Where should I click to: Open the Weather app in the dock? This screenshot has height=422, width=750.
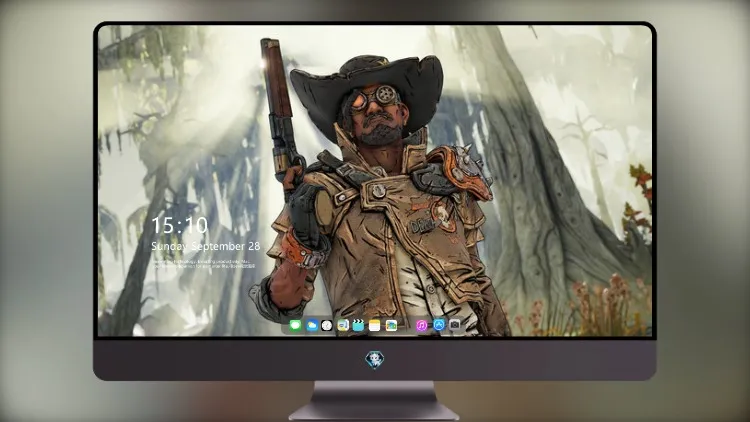coord(311,326)
